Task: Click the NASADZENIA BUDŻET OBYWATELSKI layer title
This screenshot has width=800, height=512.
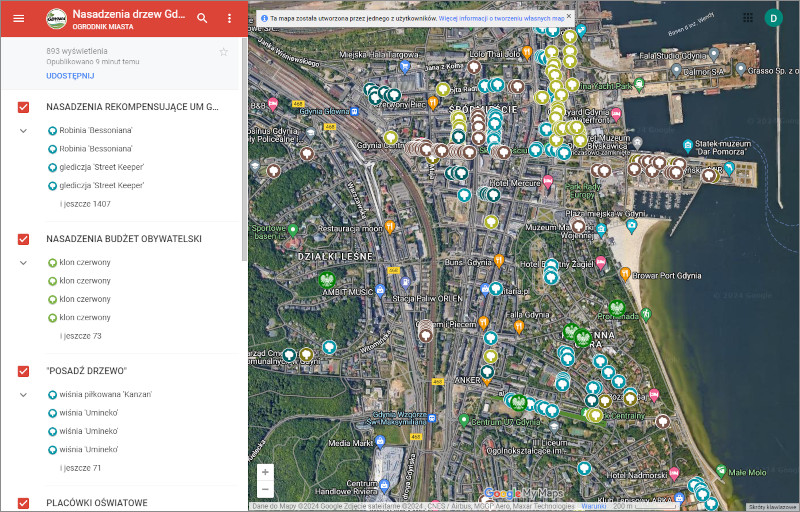Action: click(x=124, y=239)
